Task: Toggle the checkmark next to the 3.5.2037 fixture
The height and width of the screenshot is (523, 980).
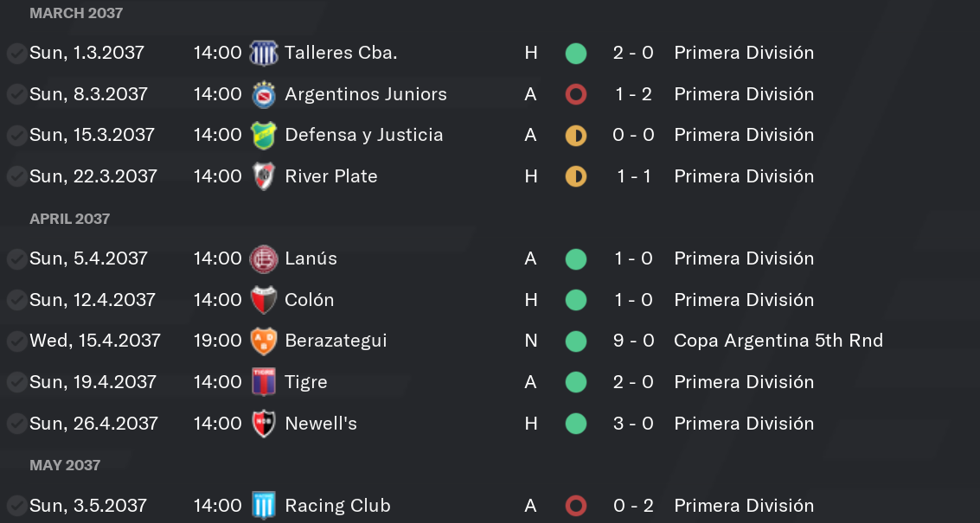Action: [x=16, y=506]
